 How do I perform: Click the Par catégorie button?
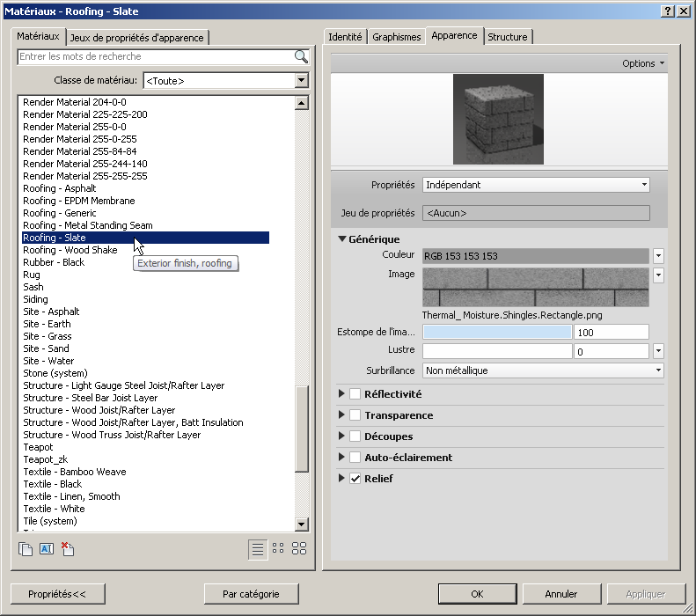click(x=252, y=594)
